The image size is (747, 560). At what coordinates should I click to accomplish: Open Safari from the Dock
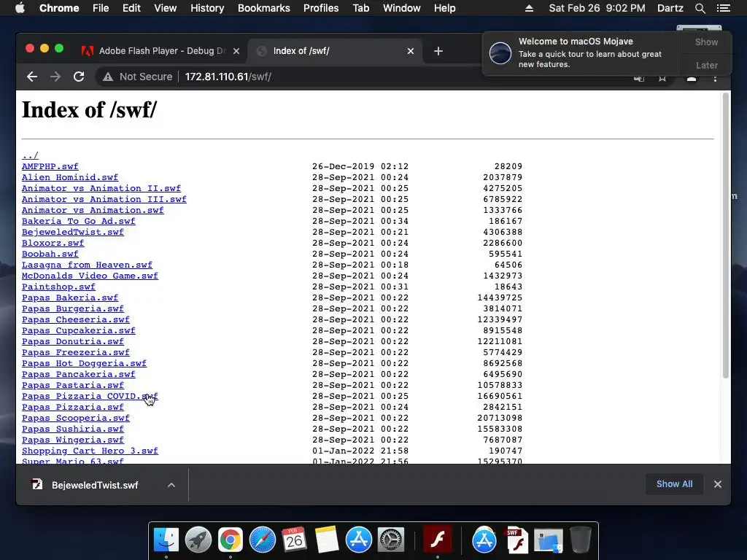point(263,540)
